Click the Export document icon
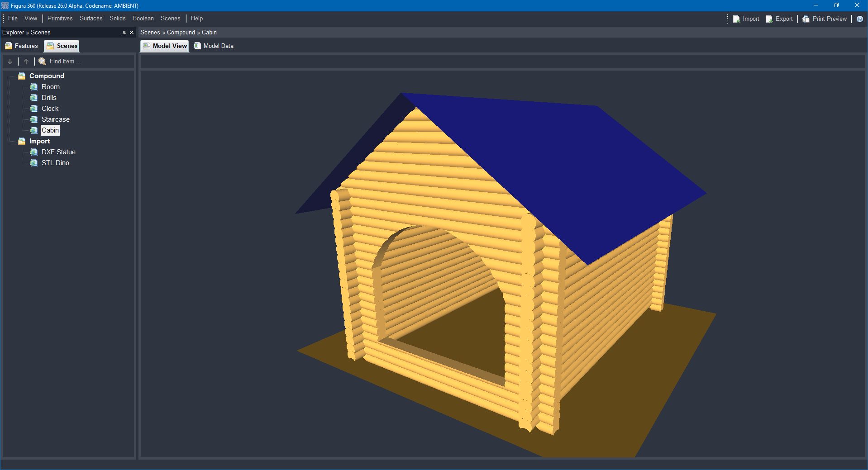The width and height of the screenshot is (868, 470). 769,19
